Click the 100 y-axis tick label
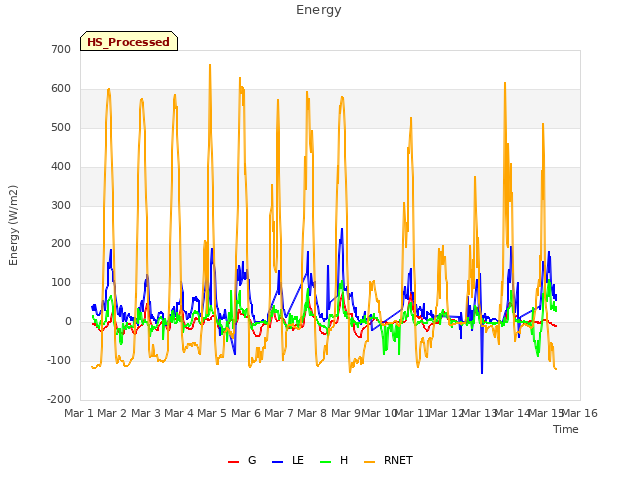Viewport: 640px width, 480px height. (x=61, y=282)
